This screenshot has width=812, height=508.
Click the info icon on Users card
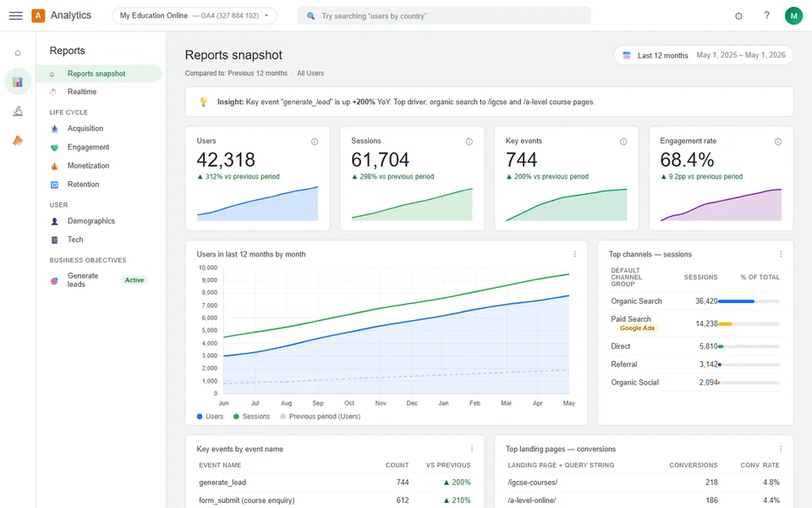pos(315,141)
